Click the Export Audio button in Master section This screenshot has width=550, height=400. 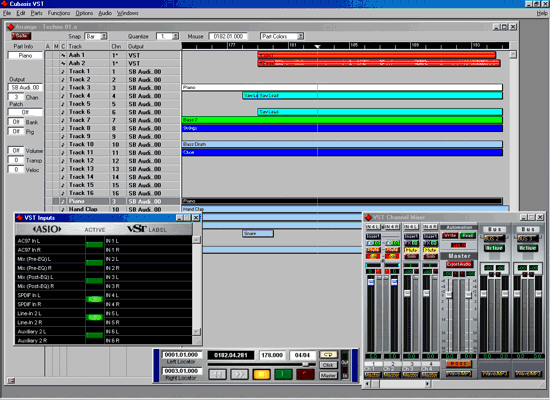[459, 264]
